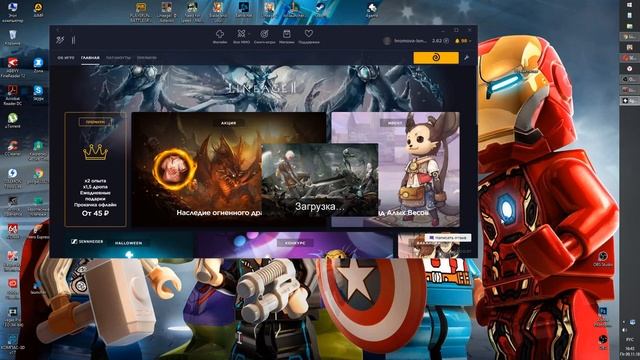
Task: Open the target-shaped upcoming games icon
Action: pos(264,36)
